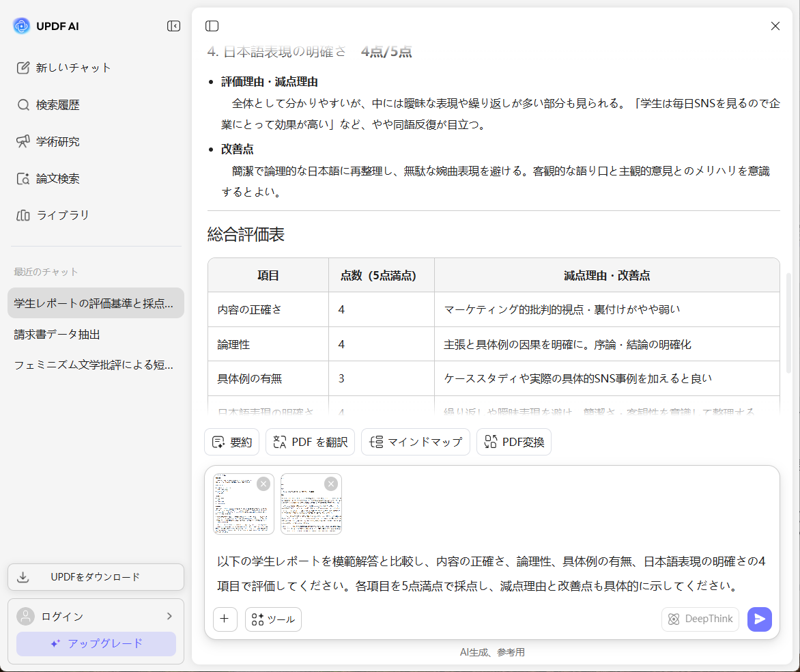Click the 総合評価表 heading
Image resolution: width=800 pixels, height=672 pixels.
click(246, 234)
